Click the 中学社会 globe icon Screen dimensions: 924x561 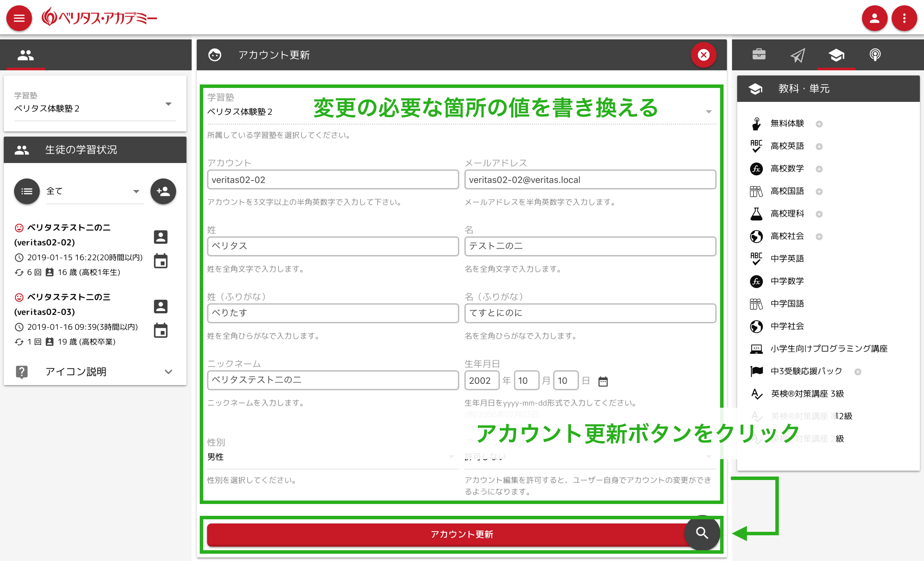tap(756, 326)
